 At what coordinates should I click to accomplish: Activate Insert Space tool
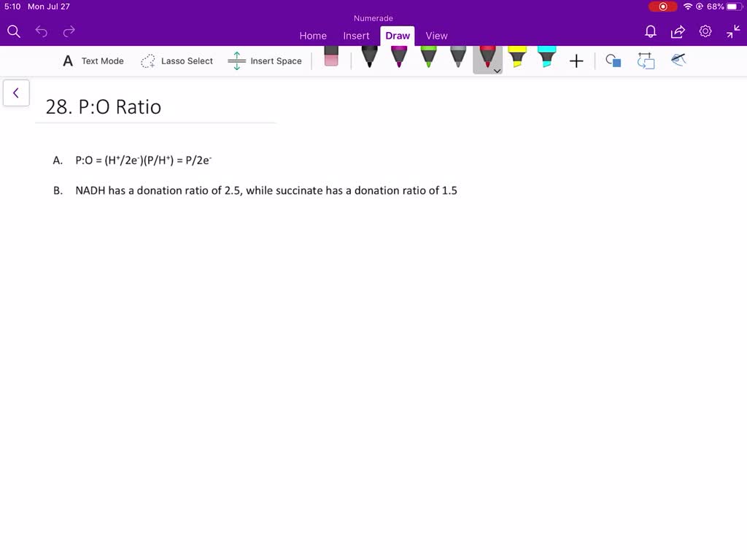[x=265, y=61]
